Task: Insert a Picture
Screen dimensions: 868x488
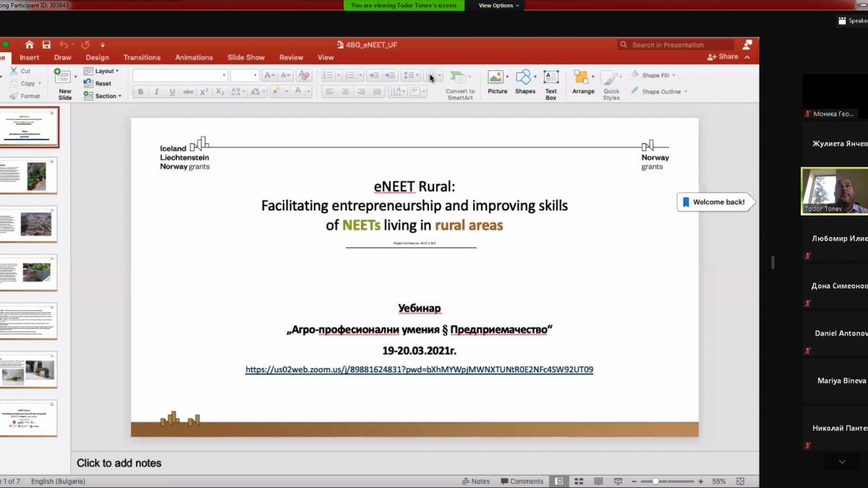Action: [x=497, y=82]
